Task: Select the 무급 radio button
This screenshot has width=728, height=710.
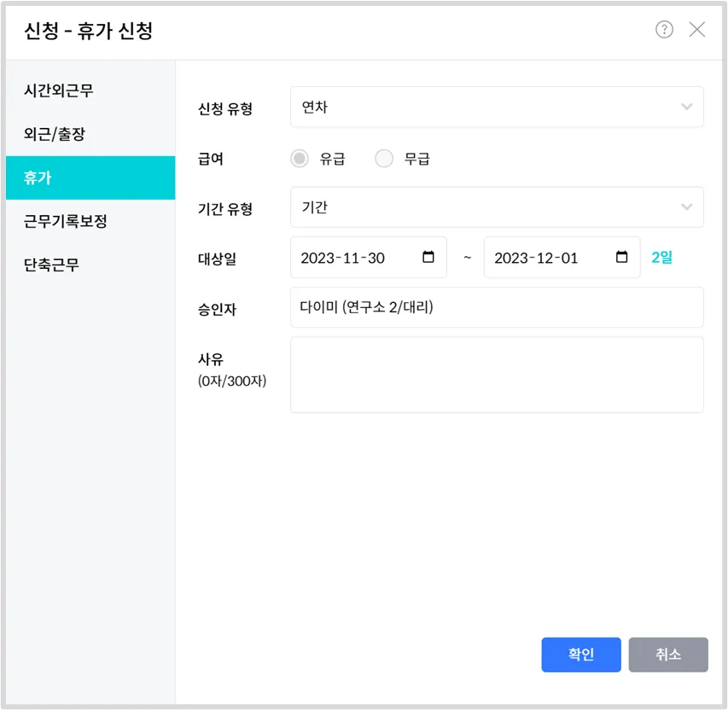Action: point(384,159)
